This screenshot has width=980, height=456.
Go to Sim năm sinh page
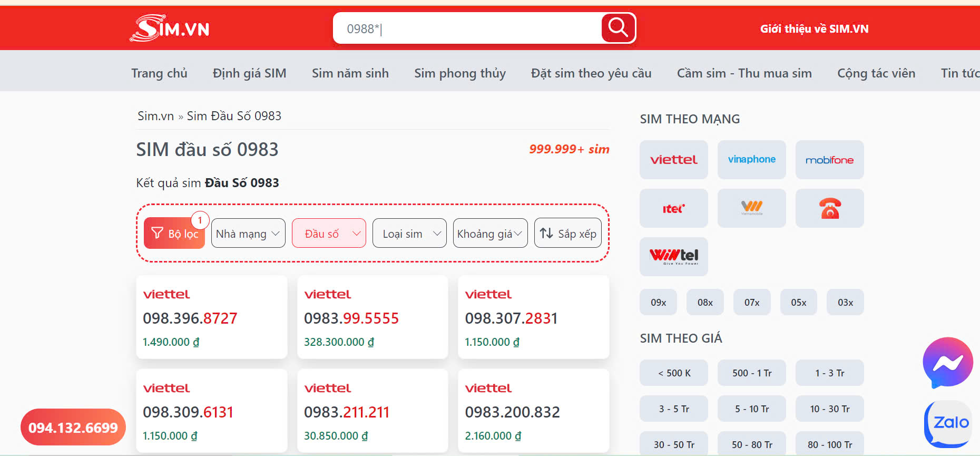pyautogui.click(x=350, y=73)
